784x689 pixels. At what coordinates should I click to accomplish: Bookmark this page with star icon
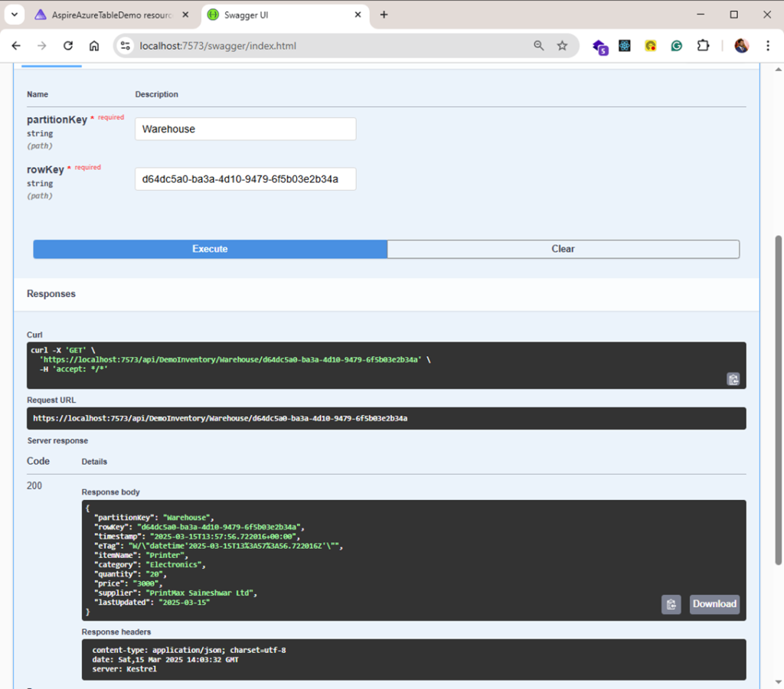[x=562, y=46]
